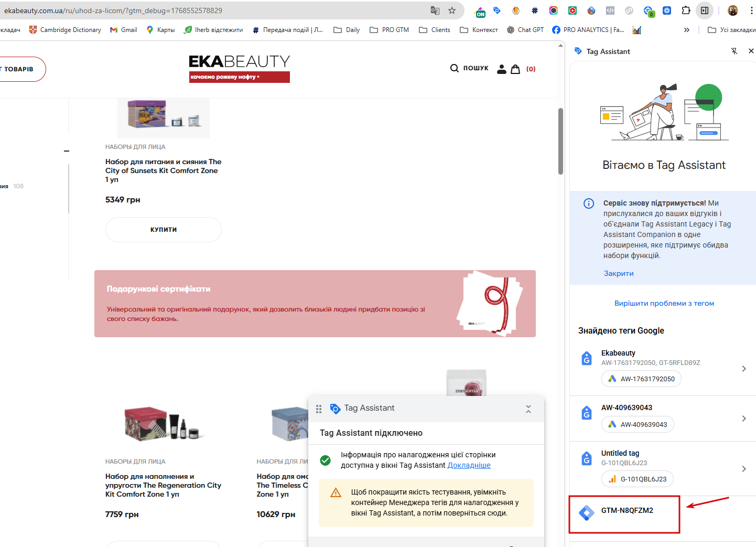The width and height of the screenshot is (756, 547).
Task: Click the ПОШУК search label
Action: click(476, 68)
